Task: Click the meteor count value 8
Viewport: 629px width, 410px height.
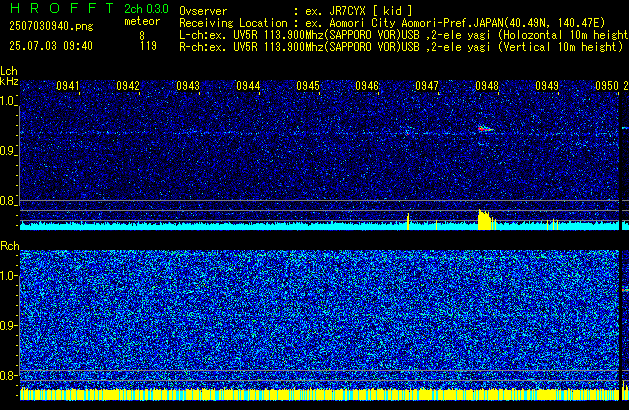Action: coord(142,36)
